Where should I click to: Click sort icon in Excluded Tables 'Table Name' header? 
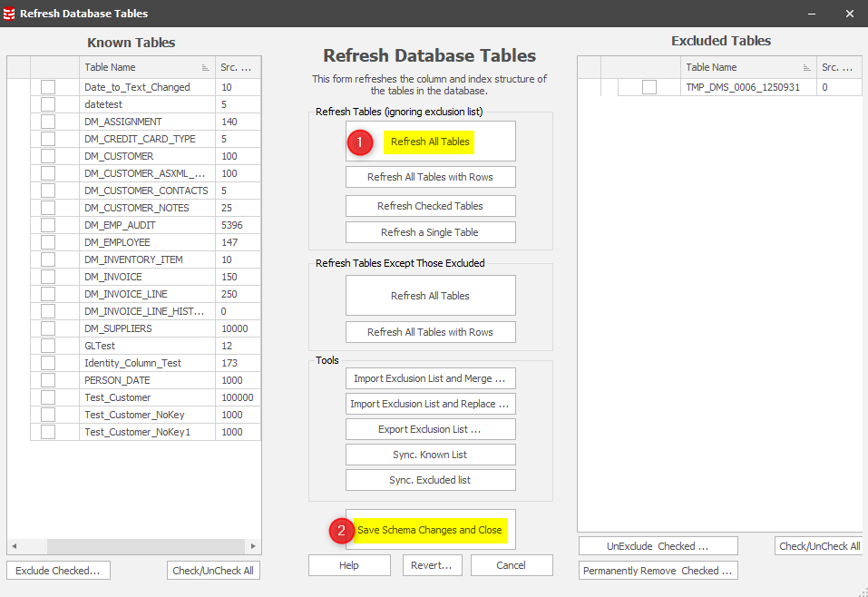click(x=806, y=68)
